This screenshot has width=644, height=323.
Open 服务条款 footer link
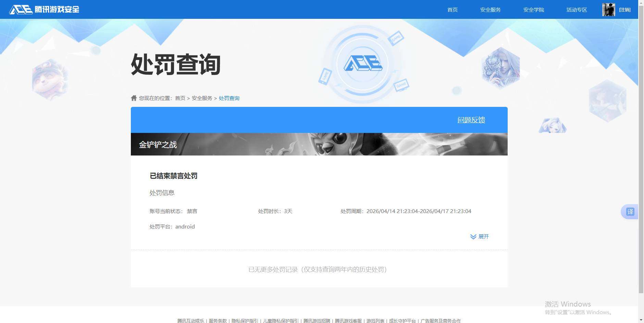point(218,321)
